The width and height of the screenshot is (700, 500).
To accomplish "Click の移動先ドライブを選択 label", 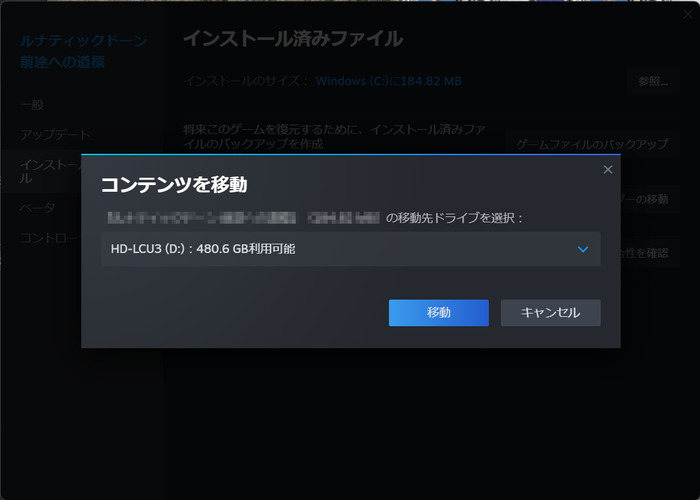I will click(x=454, y=218).
